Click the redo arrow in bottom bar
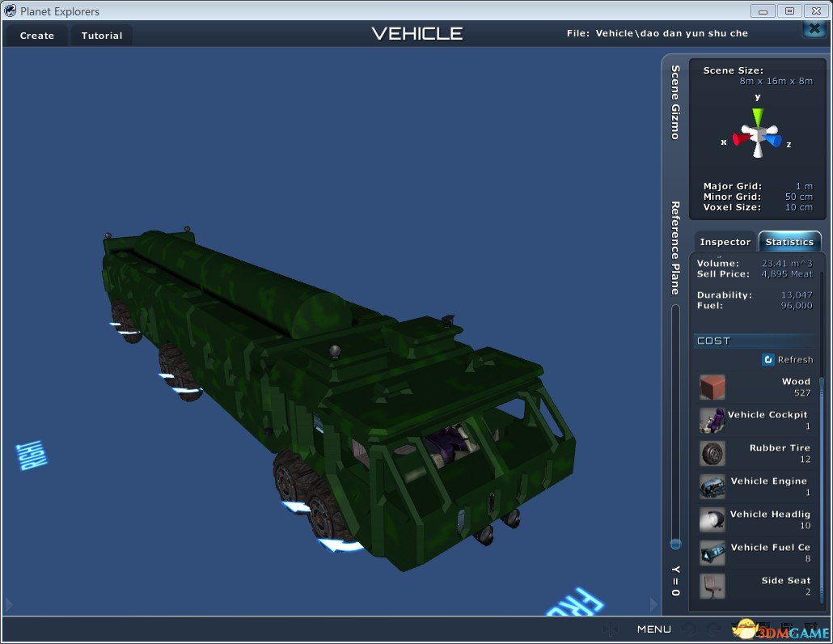This screenshot has height=644, width=833. pyautogui.click(x=715, y=629)
